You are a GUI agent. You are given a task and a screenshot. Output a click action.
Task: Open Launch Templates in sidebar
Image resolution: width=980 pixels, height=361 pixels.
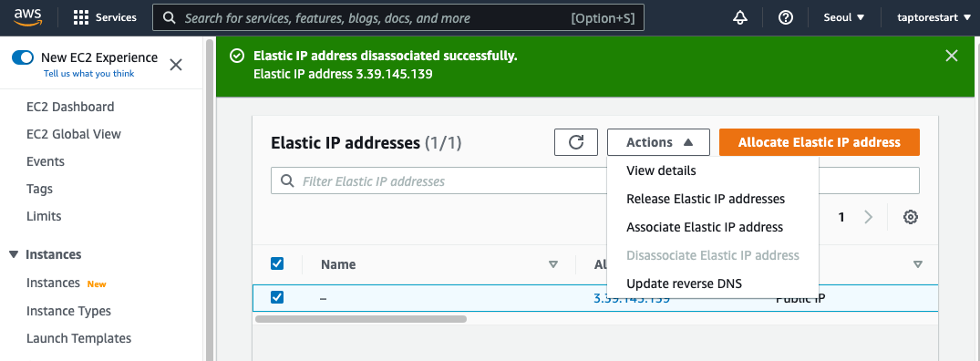coord(78,338)
